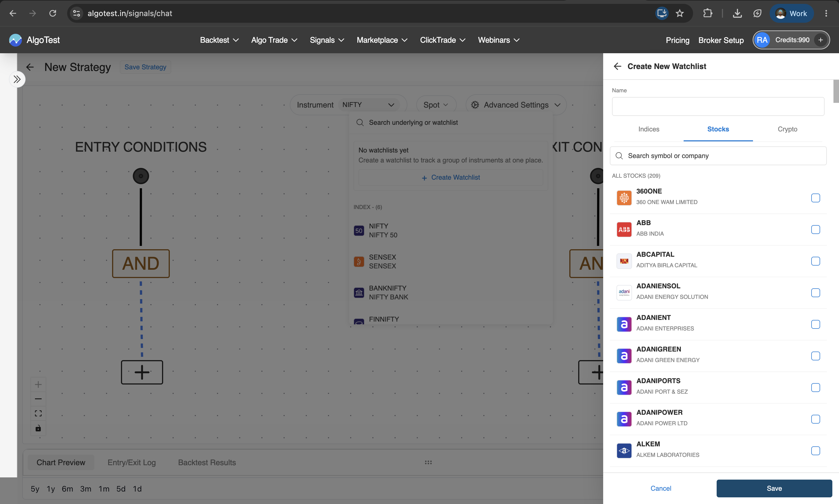Click the panel drag handle dots icon
The height and width of the screenshot is (504, 839).
coord(428,462)
